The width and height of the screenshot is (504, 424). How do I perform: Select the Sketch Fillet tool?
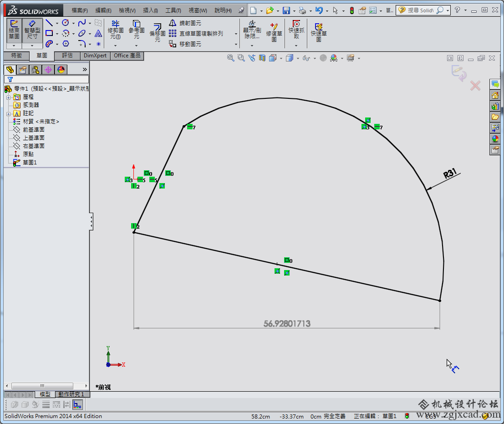pos(82,43)
